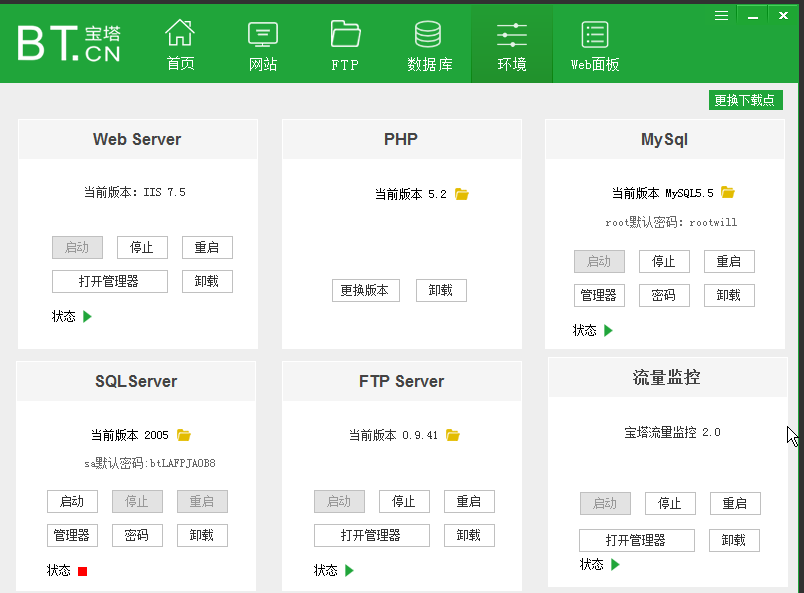
Task: Select the 环境 environment tab
Action: coord(512,45)
